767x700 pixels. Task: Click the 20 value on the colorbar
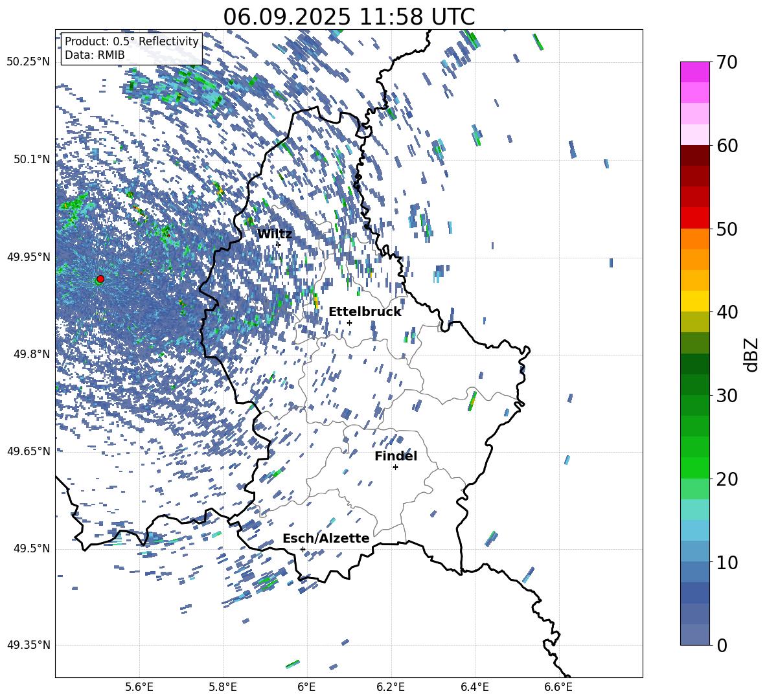coord(727,479)
